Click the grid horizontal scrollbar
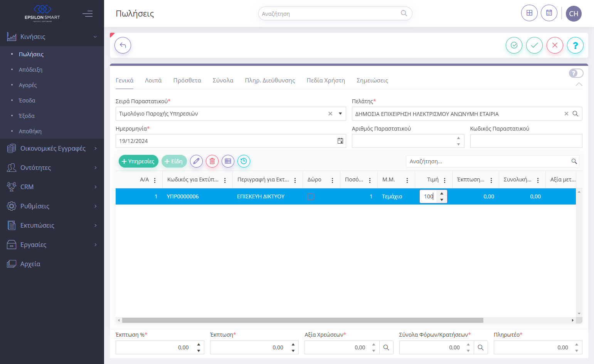 pyautogui.click(x=303, y=320)
